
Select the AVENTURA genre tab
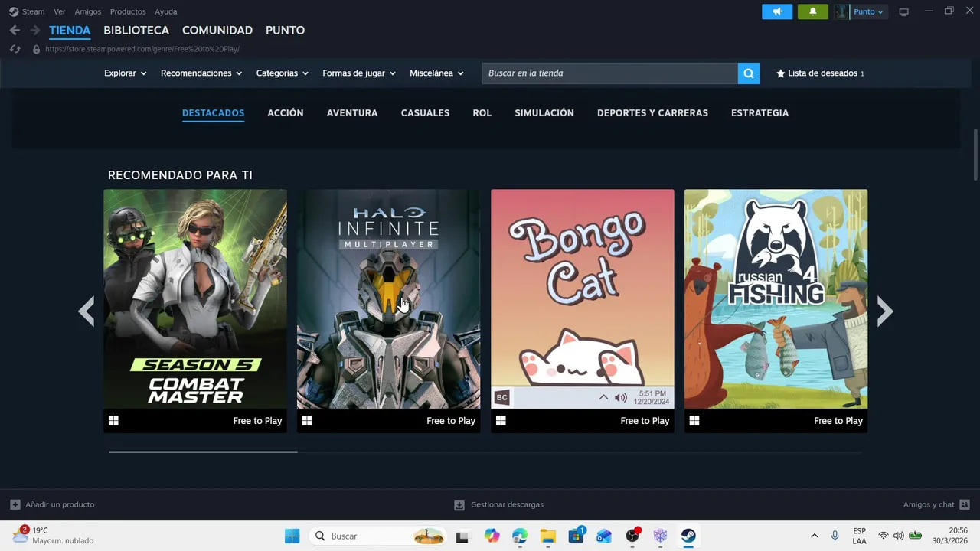click(352, 113)
